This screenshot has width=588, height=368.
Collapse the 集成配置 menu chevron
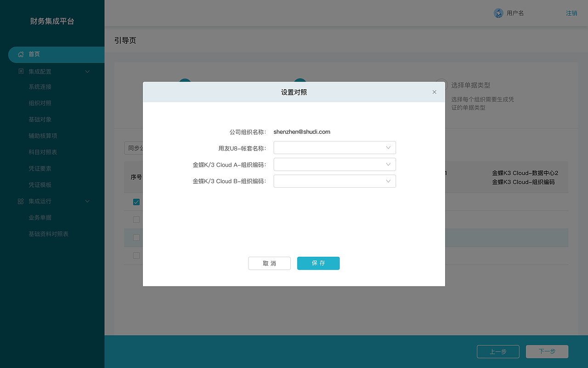pyautogui.click(x=88, y=71)
